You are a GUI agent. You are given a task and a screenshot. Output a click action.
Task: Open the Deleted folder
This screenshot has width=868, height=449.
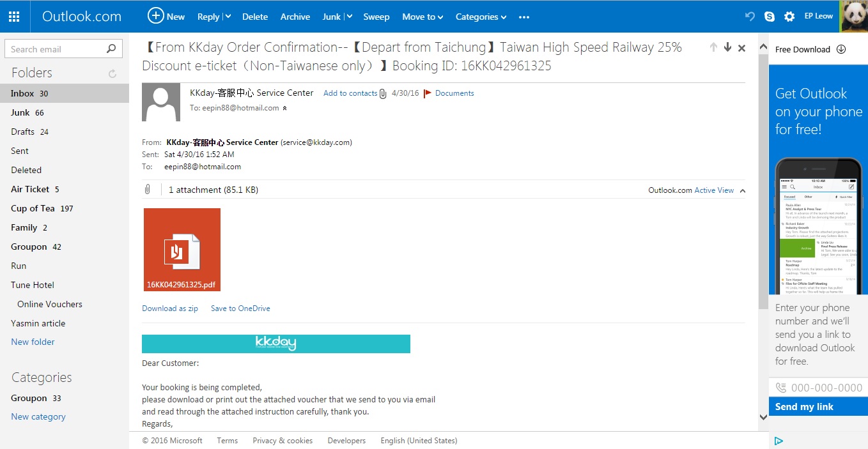coord(64,170)
